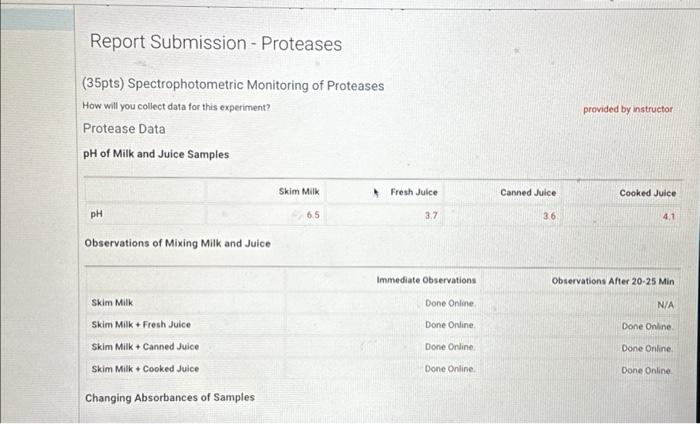Select the 'Protease Data' section title
700x424 pixels.
(x=124, y=129)
